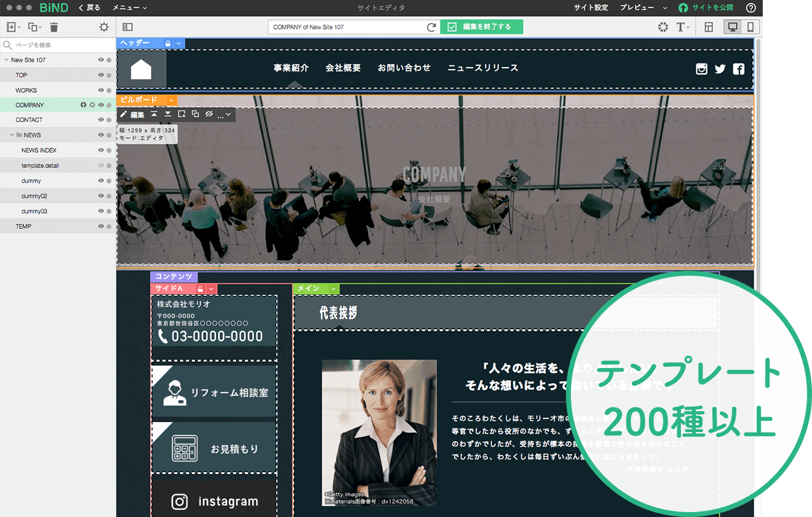This screenshot has height=517, width=812.
Task: Click COMPANY row gear settings icon
Action: [x=92, y=105]
